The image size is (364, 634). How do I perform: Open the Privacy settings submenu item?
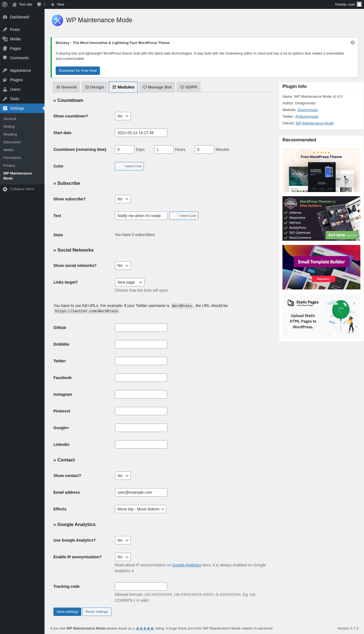point(9,166)
